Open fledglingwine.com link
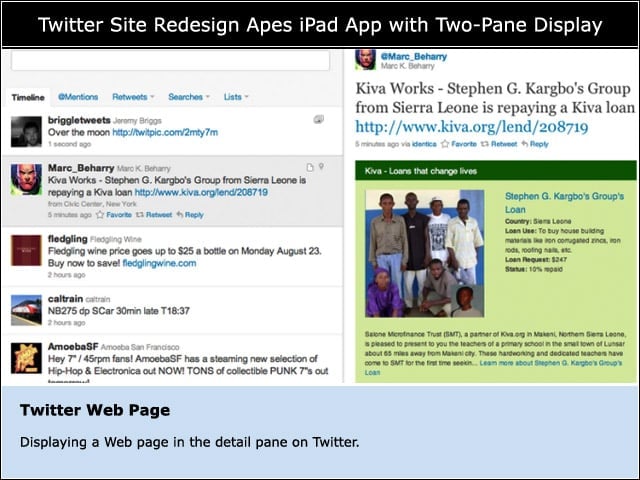 [x=159, y=263]
